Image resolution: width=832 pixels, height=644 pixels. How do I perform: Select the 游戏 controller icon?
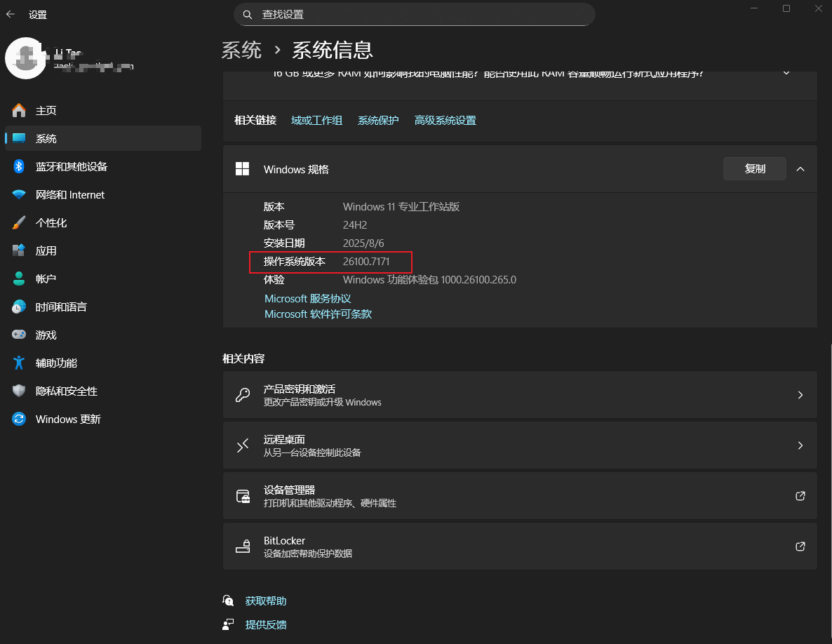coord(18,335)
